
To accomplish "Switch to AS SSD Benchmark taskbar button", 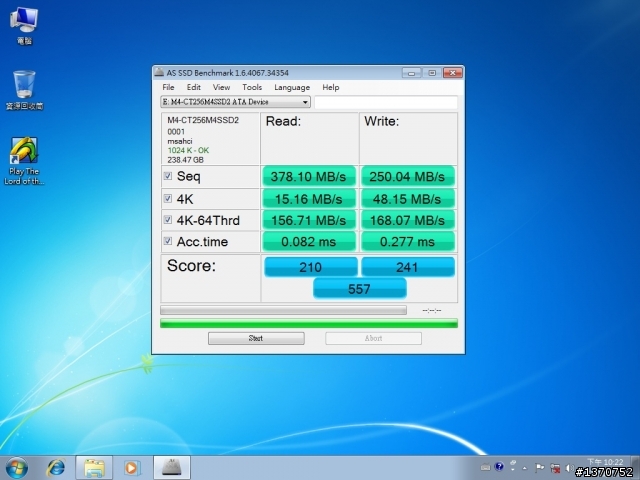I will click(172, 468).
